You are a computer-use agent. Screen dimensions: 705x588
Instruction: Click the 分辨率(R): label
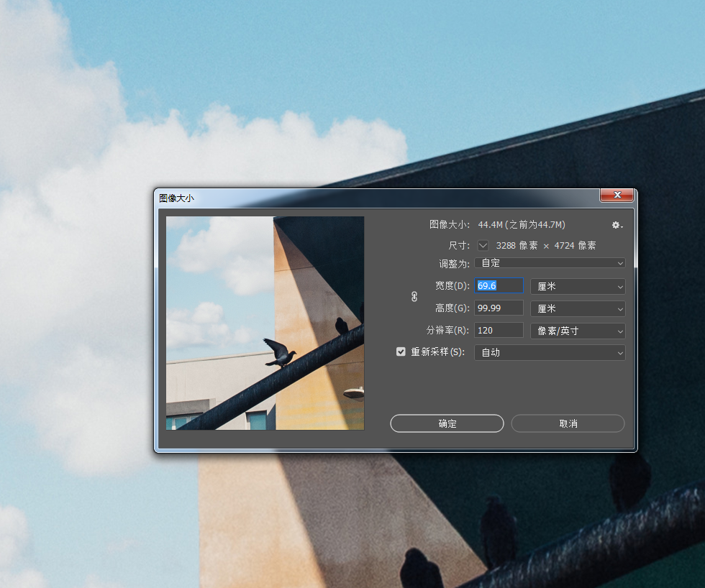click(x=447, y=330)
